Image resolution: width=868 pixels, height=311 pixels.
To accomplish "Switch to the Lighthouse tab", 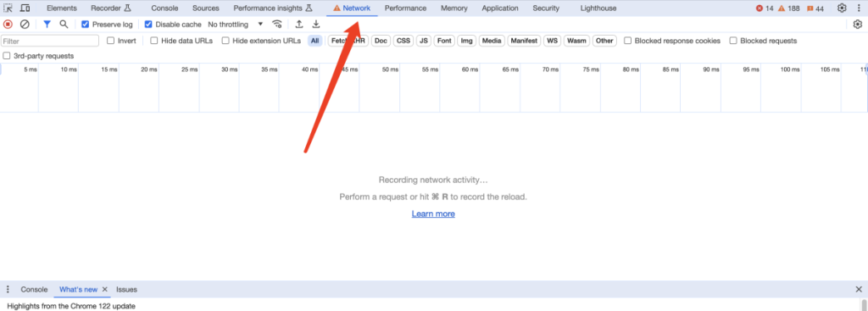I will click(598, 8).
